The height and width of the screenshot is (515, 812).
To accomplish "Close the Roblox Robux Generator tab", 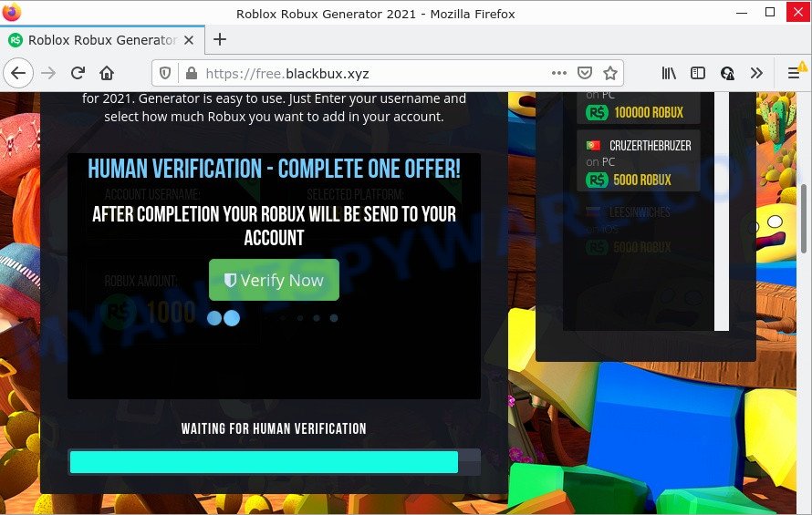I will tap(189, 40).
